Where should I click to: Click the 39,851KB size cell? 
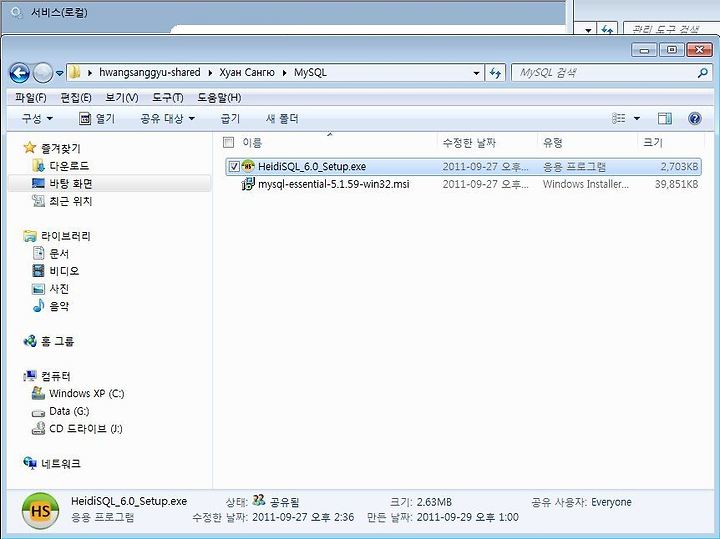pyautogui.click(x=676, y=184)
